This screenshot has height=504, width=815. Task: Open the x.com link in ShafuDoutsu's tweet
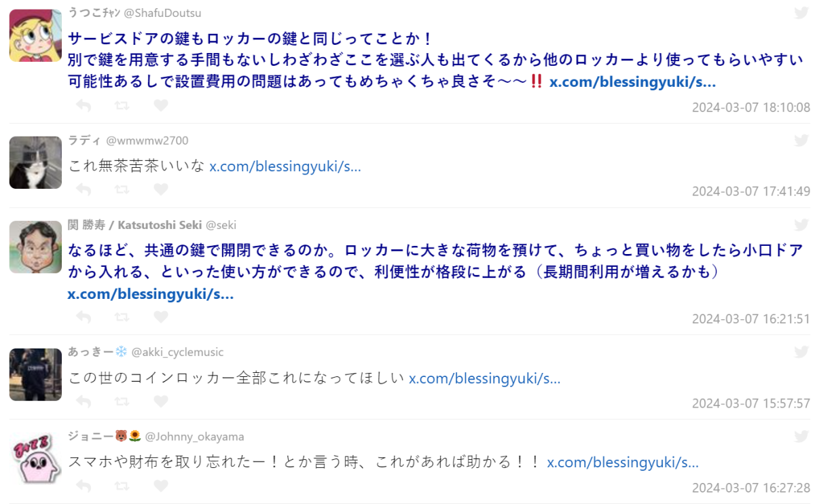tap(632, 82)
